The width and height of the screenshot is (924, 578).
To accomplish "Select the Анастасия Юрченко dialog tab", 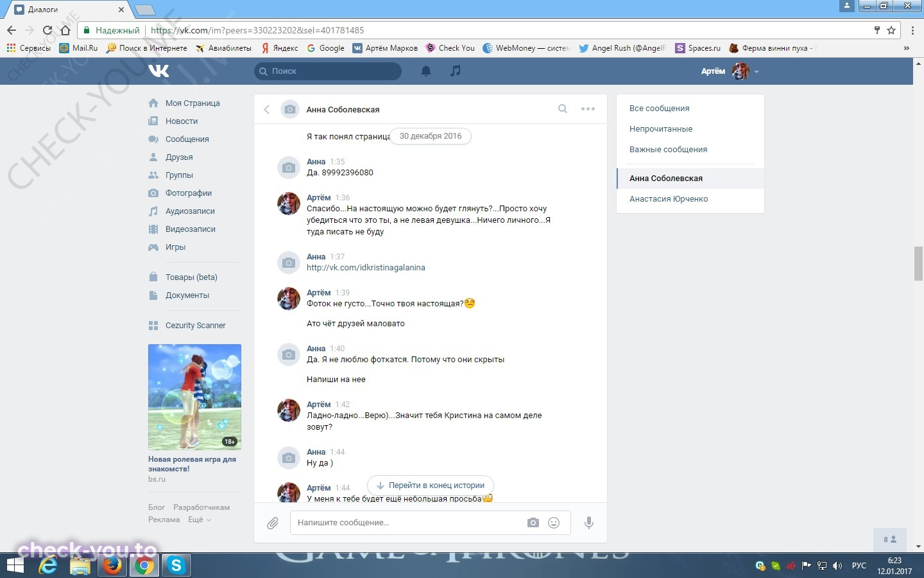I will (690, 199).
